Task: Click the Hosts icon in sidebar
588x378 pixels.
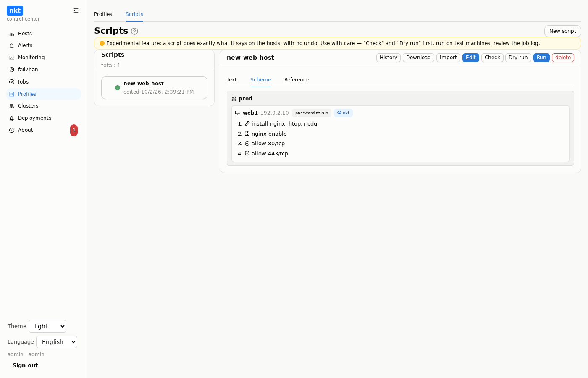Action: 12,34
